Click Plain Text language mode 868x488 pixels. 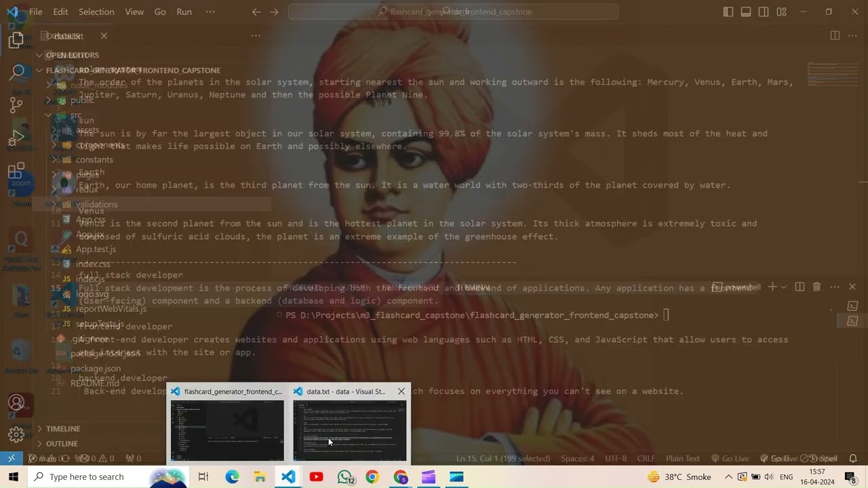click(x=683, y=458)
